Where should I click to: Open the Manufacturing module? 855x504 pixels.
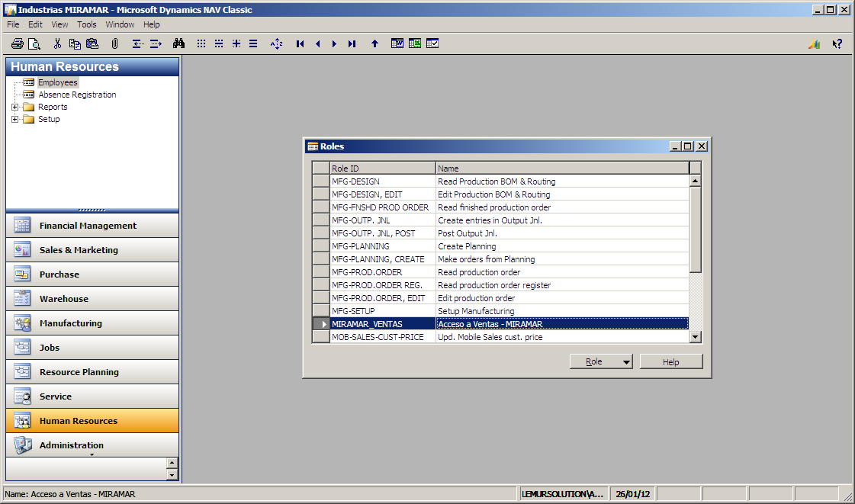coord(92,323)
